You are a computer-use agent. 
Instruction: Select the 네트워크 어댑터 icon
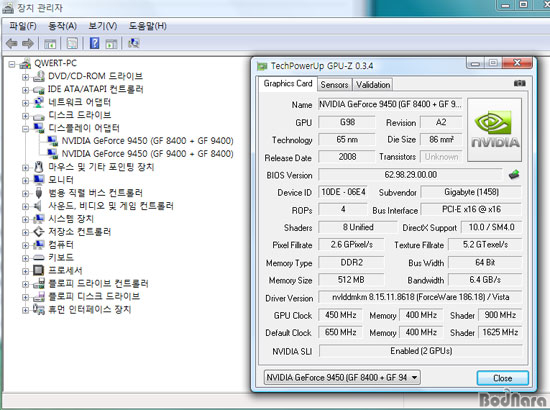39,102
